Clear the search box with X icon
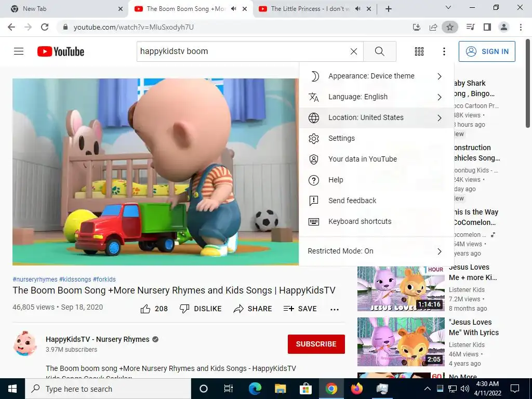532x399 pixels. coord(353,51)
